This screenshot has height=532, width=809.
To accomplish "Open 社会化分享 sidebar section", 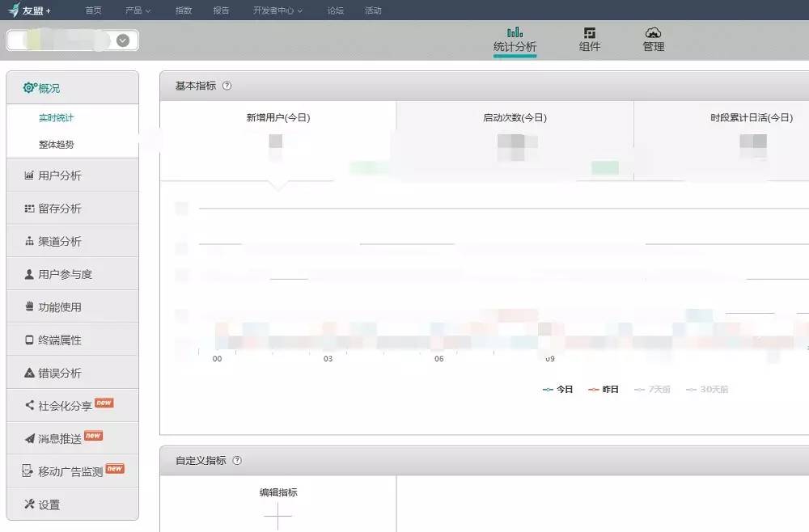I will [x=73, y=406].
